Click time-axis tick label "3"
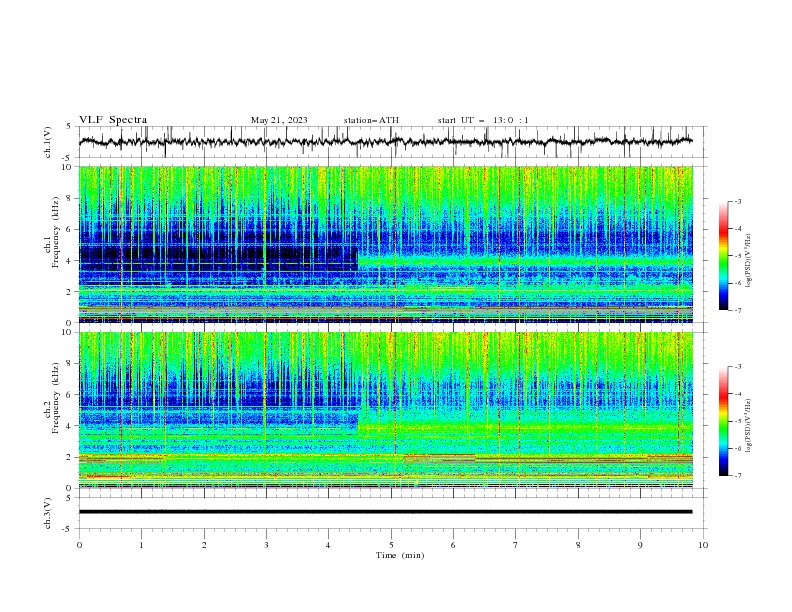This screenshot has height=612, width=792. pyautogui.click(x=266, y=545)
